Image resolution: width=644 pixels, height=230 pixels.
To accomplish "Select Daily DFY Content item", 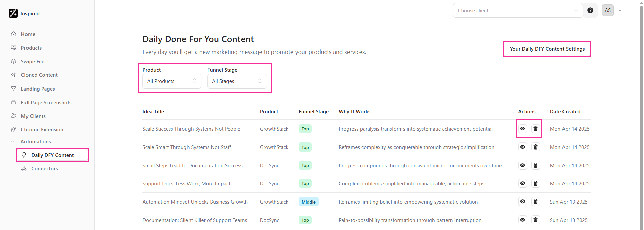I will point(53,155).
